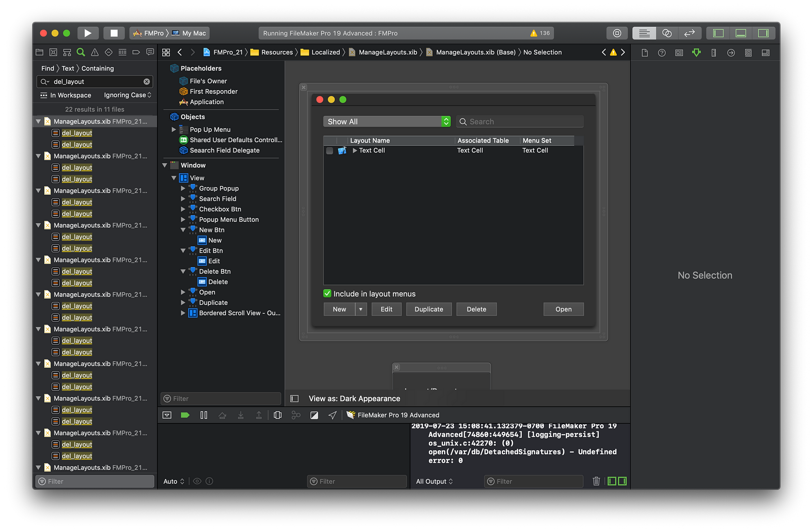
Task: Toggle the checkbox in the Text Cell row
Action: tap(330, 151)
